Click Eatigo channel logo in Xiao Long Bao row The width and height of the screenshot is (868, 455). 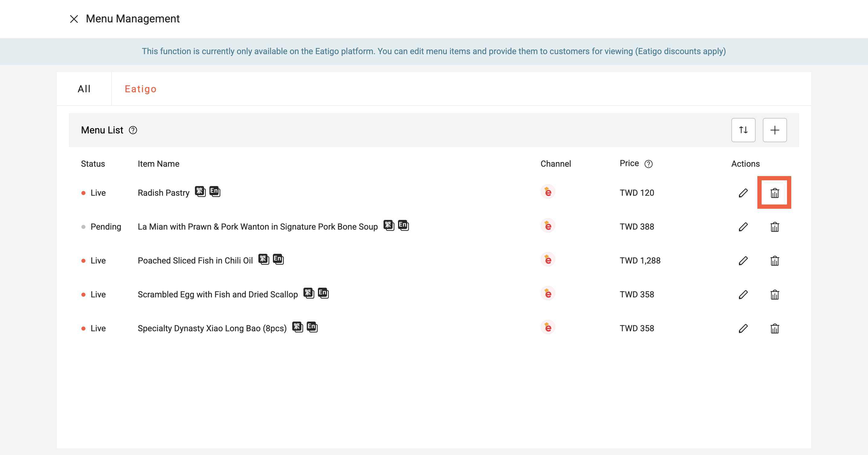point(548,328)
